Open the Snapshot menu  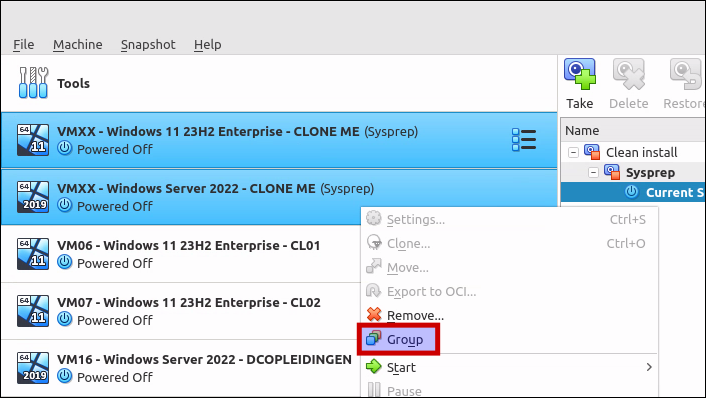148,45
